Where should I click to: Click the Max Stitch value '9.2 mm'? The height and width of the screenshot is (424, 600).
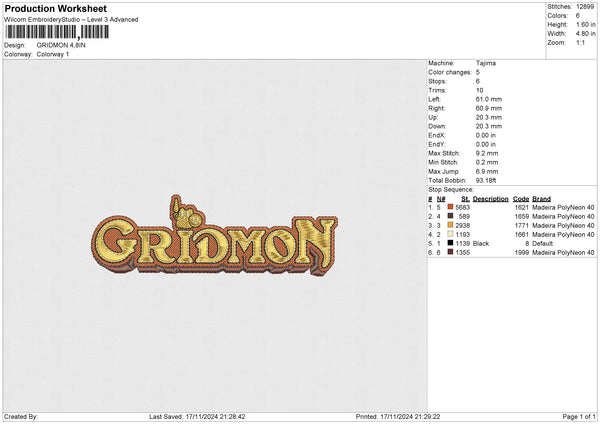coord(487,153)
